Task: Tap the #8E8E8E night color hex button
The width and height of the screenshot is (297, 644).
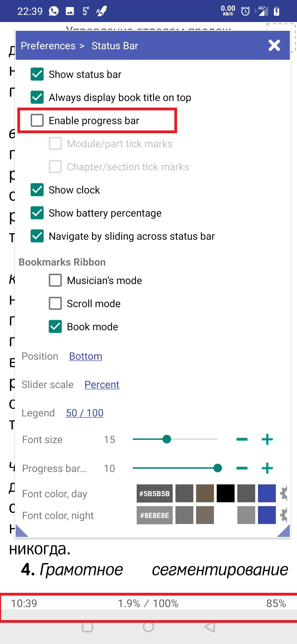Action: click(155, 515)
